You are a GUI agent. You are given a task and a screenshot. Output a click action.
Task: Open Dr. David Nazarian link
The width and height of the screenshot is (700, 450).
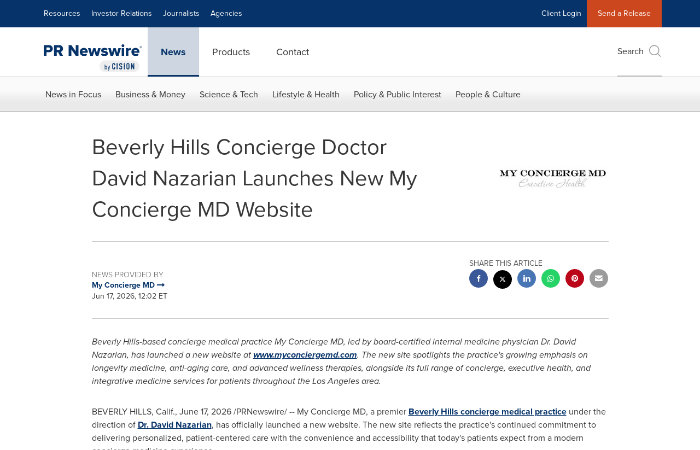click(x=174, y=425)
